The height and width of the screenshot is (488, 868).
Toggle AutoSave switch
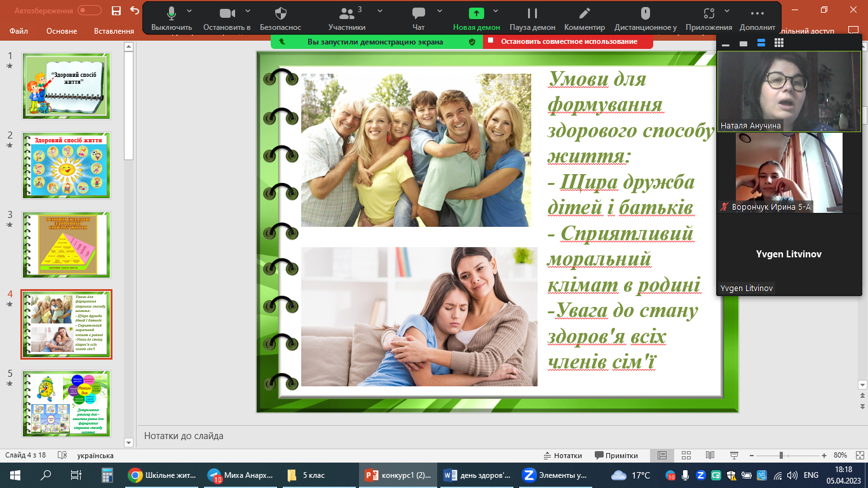pyautogui.click(x=90, y=10)
